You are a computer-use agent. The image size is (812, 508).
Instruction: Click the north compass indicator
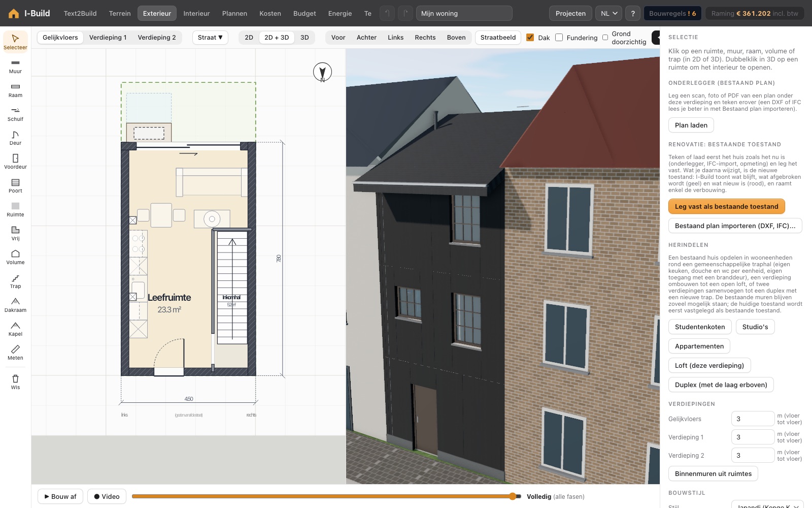[x=322, y=72]
